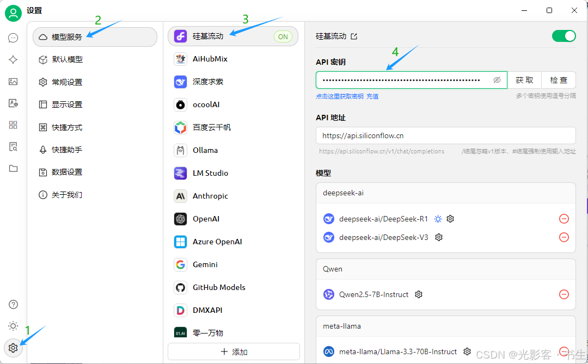
Task: Click the meta-llama model group header
Action: pos(445,326)
